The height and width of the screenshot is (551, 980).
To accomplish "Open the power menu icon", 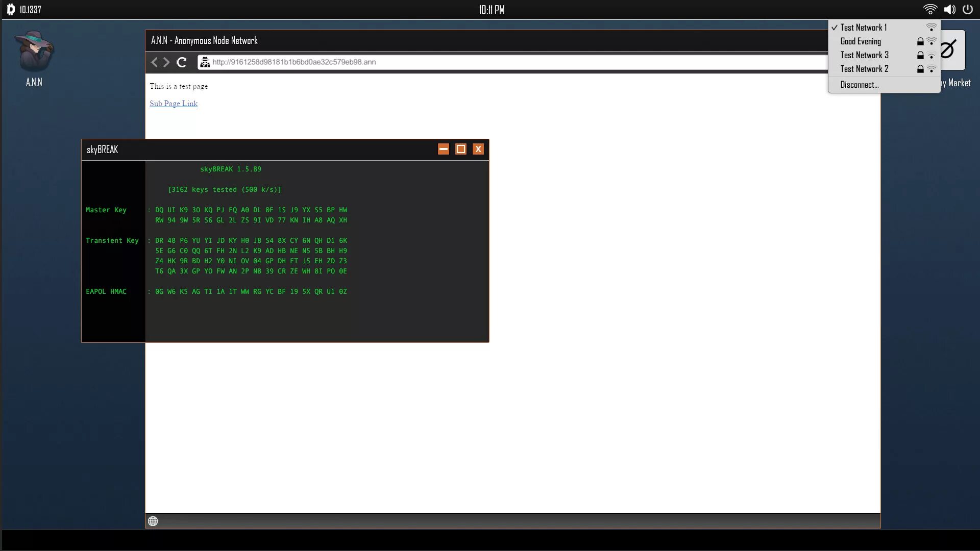I will pyautogui.click(x=967, y=10).
